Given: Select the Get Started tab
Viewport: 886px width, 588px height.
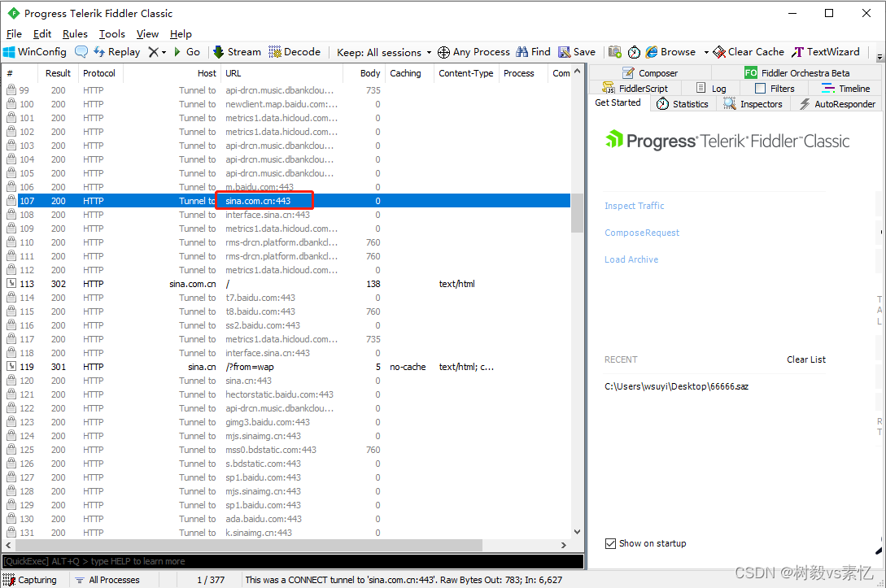Looking at the screenshot, I should [x=618, y=102].
